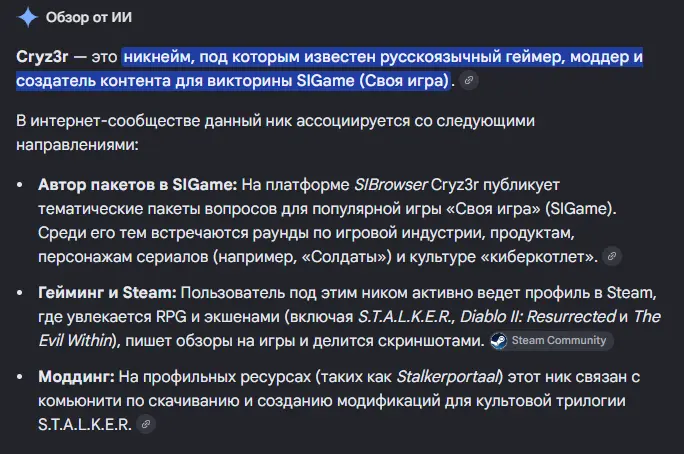
Task: Click bold heading «Моддинг:»
Action: click(x=76, y=376)
